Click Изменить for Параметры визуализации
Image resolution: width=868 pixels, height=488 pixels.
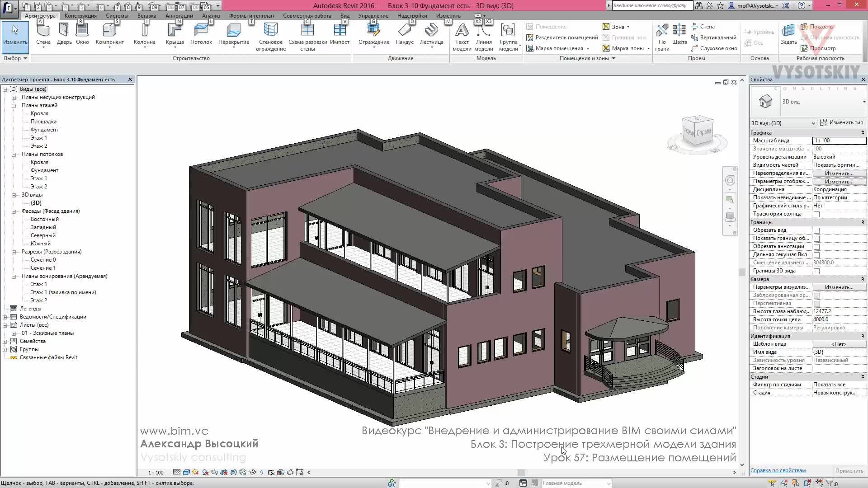(x=839, y=287)
